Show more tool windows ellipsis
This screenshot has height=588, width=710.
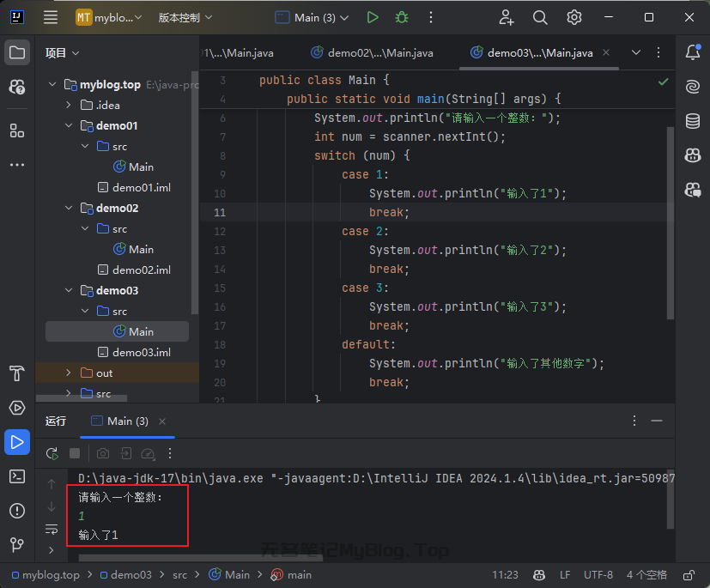click(x=17, y=165)
